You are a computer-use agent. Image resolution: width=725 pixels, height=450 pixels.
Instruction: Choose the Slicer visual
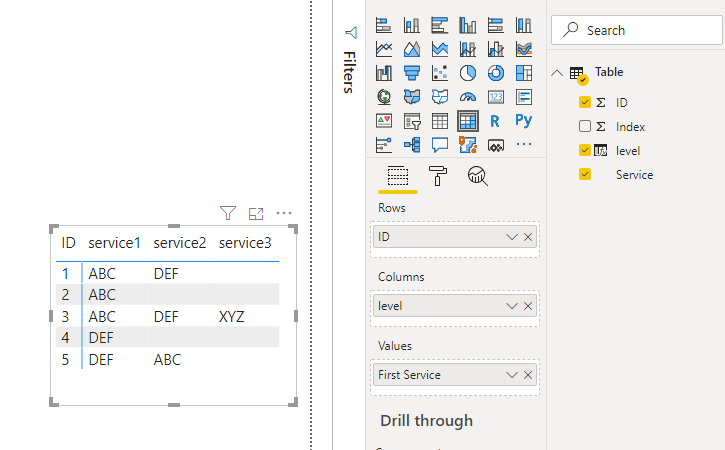pyautogui.click(x=412, y=121)
